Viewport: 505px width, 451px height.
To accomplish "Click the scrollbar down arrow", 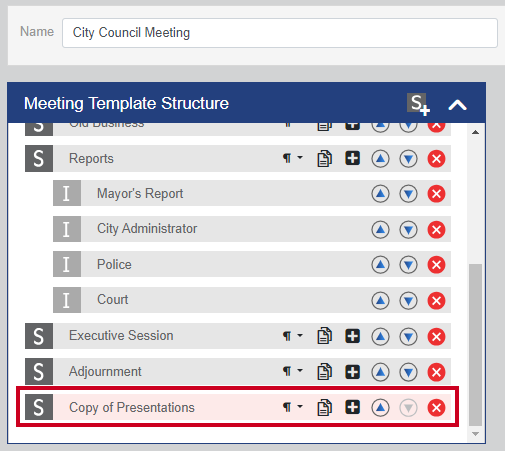I will pos(476,434).
